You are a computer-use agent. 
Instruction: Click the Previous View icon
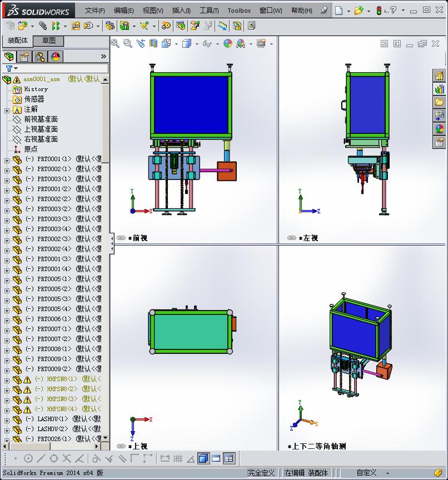[141, 43]
